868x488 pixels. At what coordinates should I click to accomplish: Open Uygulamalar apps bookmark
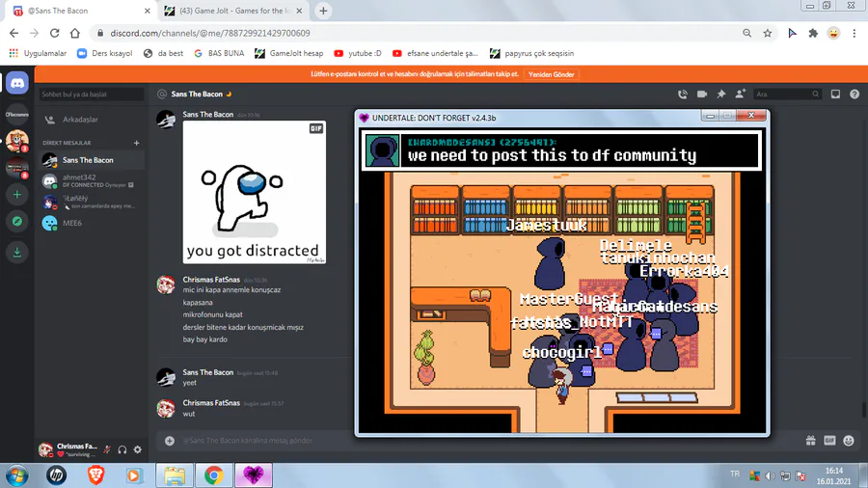point(38,53)
